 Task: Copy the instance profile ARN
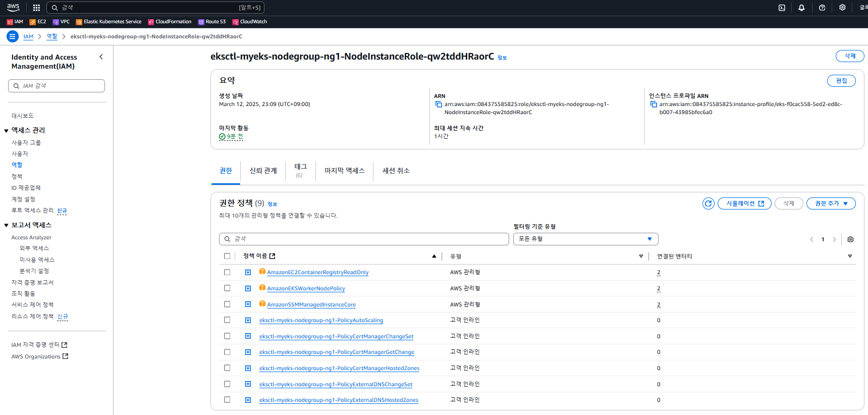point(654,105)
